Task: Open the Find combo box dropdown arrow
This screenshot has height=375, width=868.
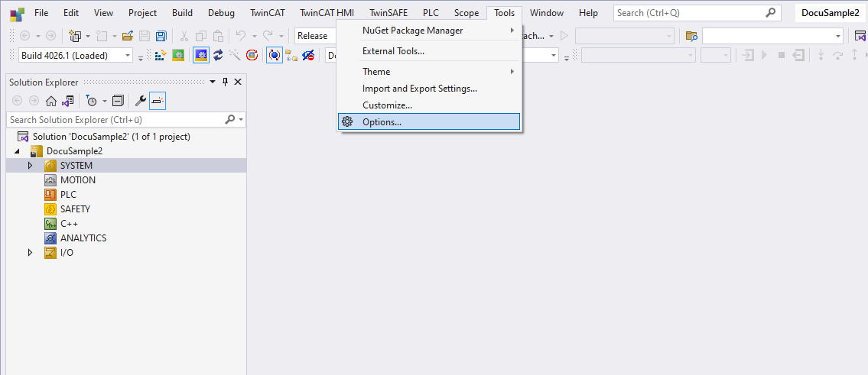Action: 838,36
